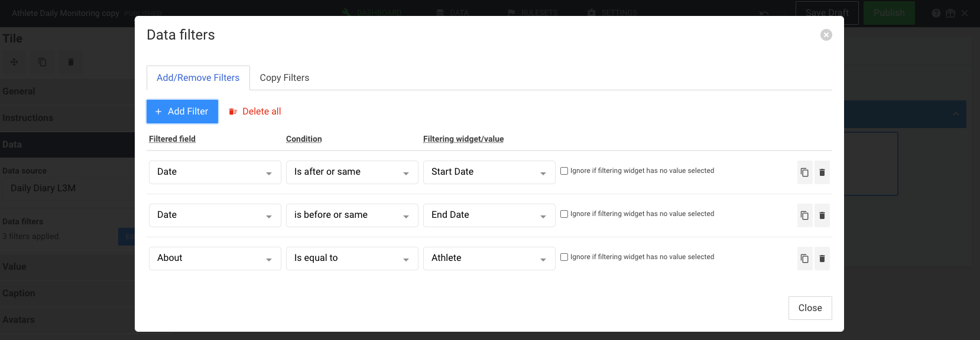Expand the Avatars section in Tile panel

(67, 320)
